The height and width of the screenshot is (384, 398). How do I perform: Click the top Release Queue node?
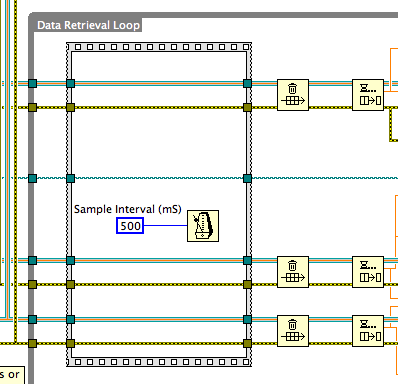click(x=368, y=95)
